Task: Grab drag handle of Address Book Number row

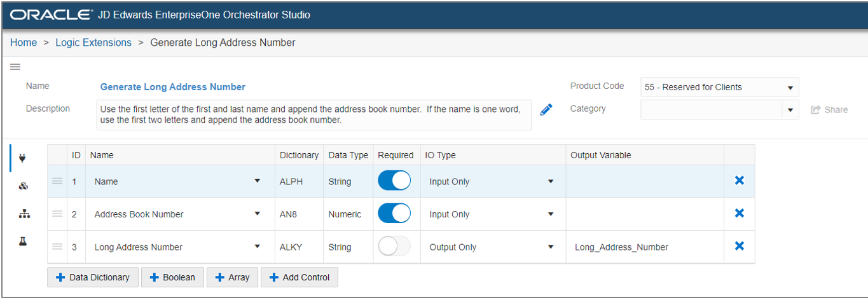Action: tap(57, 214)
